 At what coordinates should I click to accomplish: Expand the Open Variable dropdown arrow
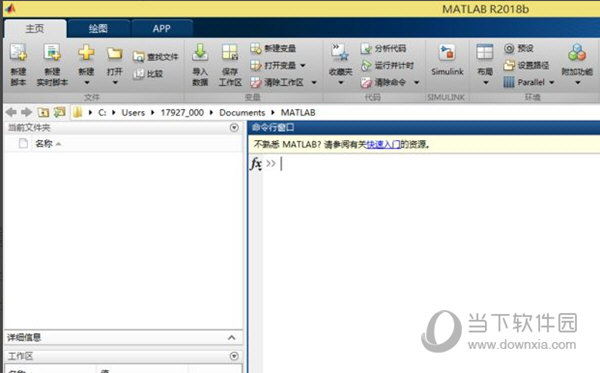coord(303,65)
